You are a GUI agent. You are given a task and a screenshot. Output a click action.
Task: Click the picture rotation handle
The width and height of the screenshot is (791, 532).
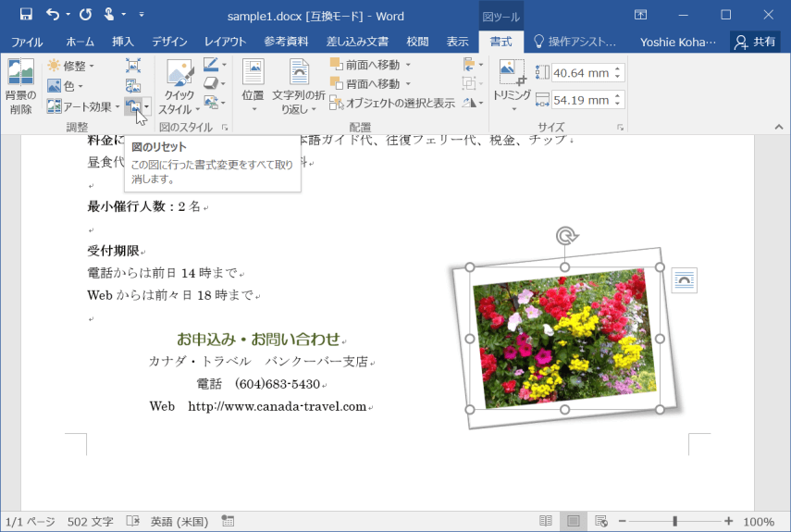(x=566, y=236)
